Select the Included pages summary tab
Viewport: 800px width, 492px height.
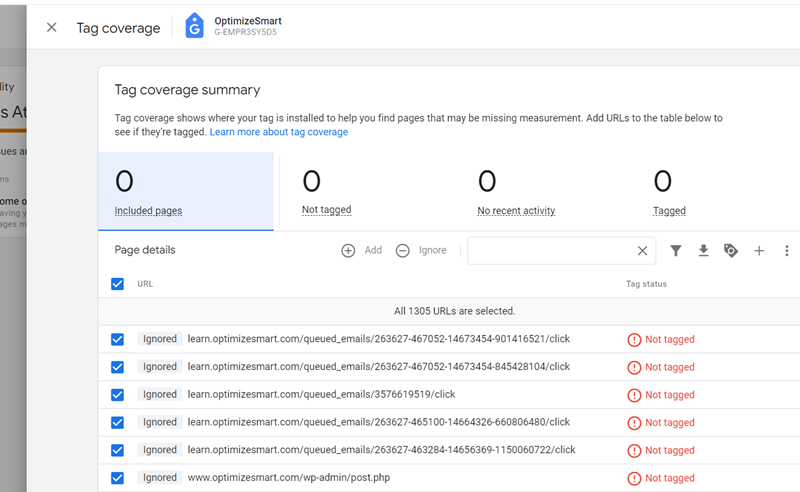click(186, 191)
